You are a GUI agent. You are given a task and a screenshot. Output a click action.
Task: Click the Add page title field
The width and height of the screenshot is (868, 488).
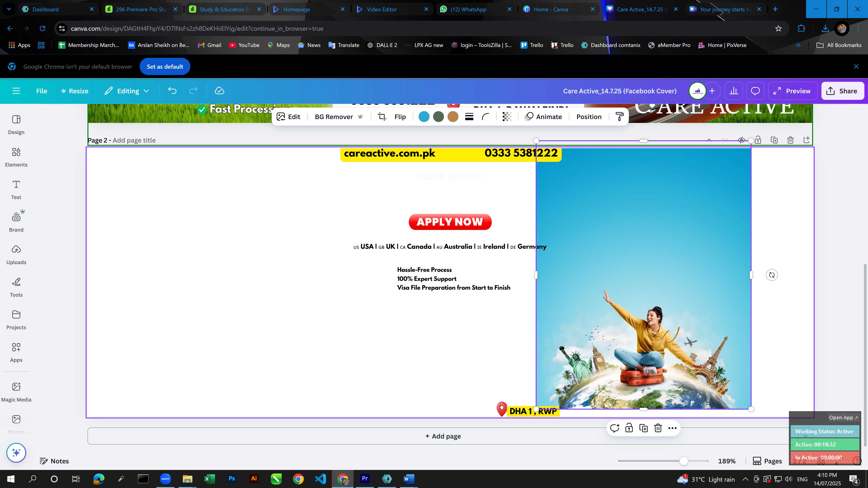[134, 141]
